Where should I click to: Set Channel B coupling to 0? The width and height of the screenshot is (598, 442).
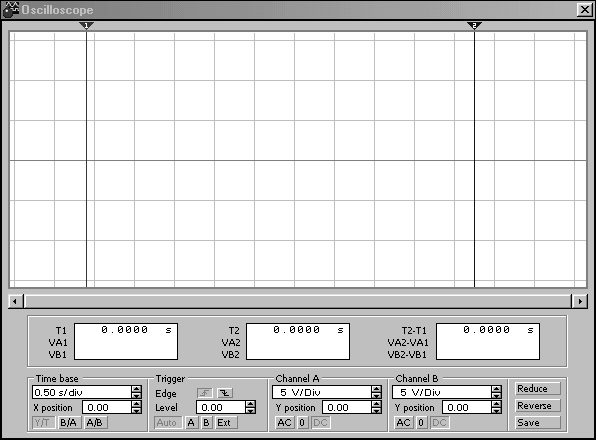point(421,423)
